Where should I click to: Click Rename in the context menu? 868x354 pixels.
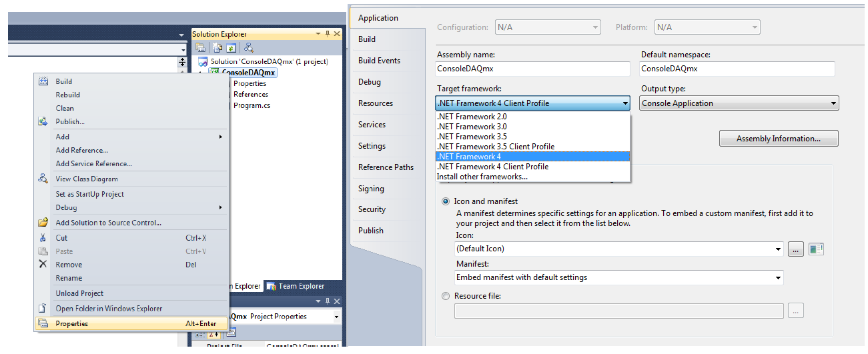(x=131, y=278)
